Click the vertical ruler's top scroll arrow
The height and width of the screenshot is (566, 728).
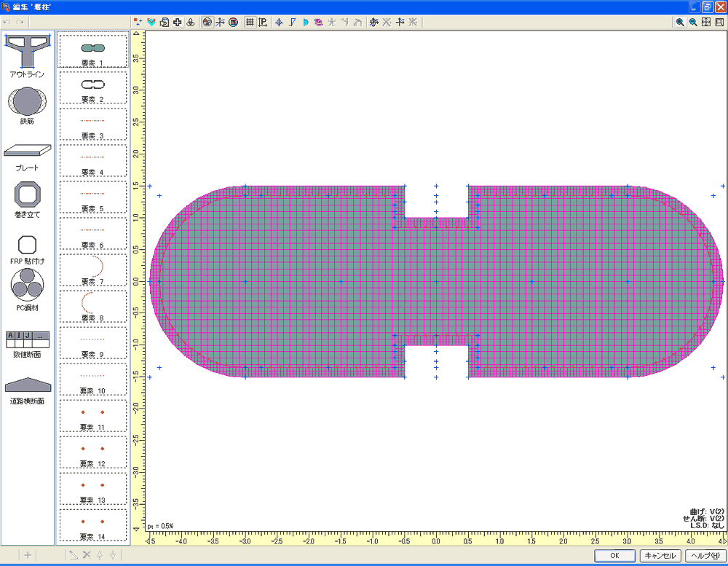pos(135,34)
